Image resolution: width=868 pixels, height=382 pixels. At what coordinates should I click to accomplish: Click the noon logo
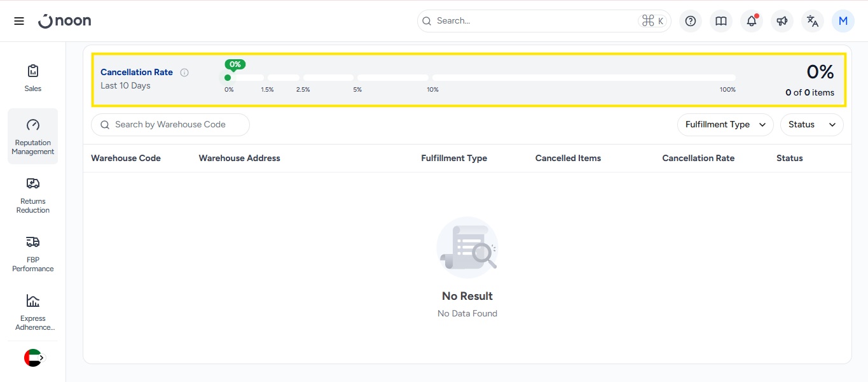tap(65, 21)
